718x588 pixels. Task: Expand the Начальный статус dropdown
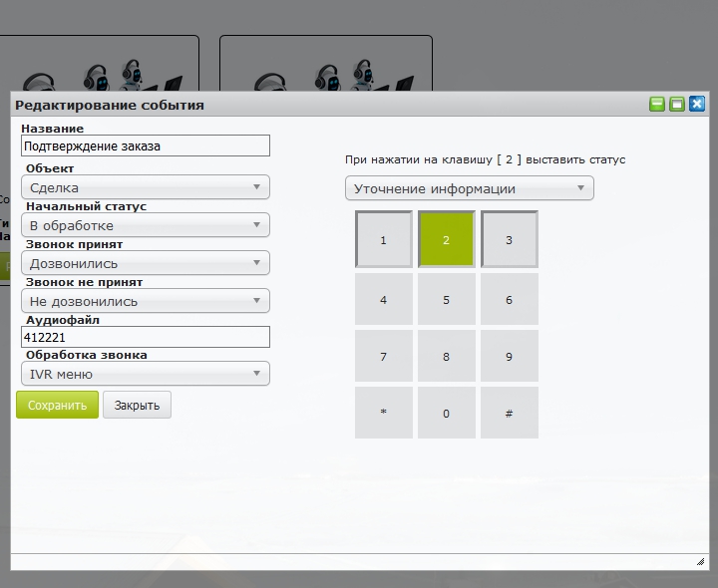146,225
